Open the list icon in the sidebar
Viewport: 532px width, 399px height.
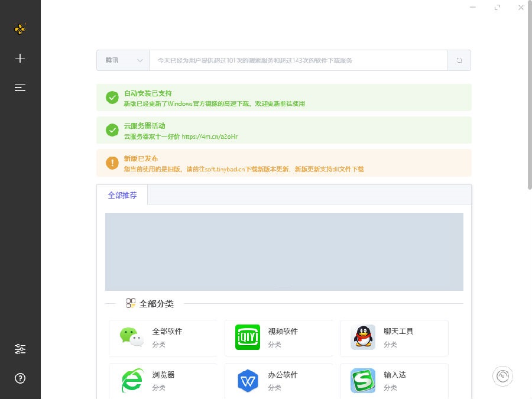[x=20, y=87]
